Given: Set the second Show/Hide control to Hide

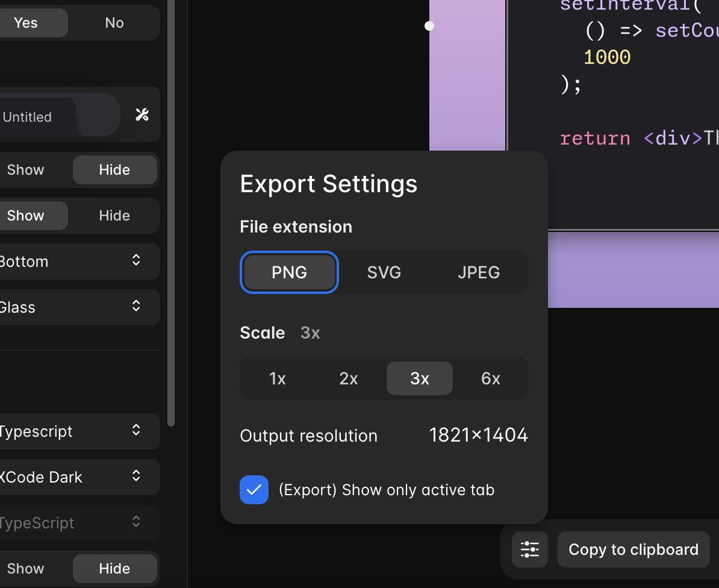Looking at the screenshot, I should [x=114, y=215].
